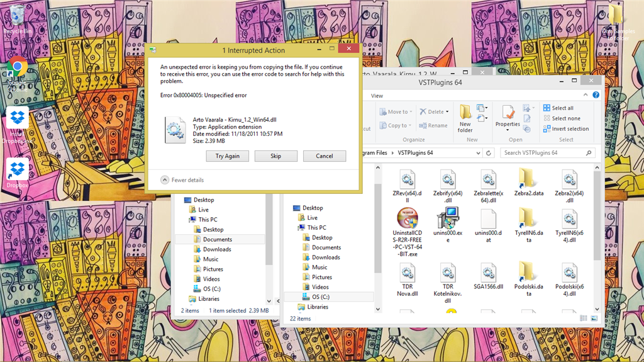The height and width of the screenshot is (362, 644).
Task: Click the file list vertical scrollbar
Action: (x=597, y=217)
